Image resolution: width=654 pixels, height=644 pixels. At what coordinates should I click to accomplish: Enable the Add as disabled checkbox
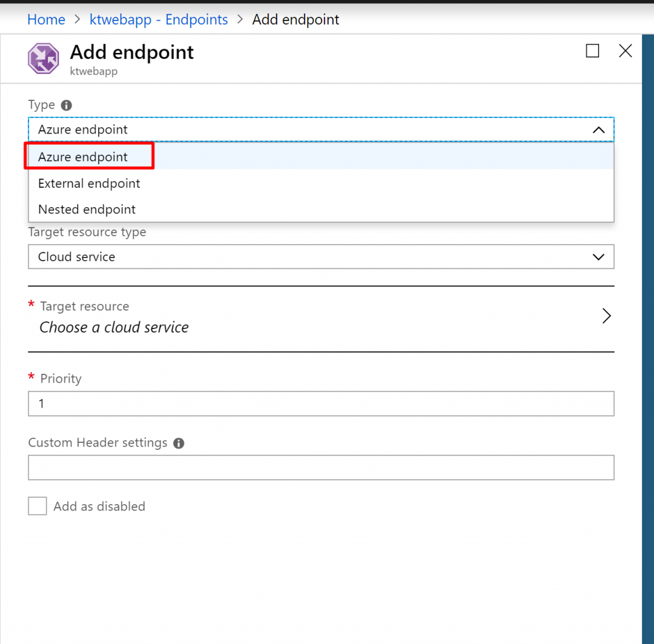click(38, 506)
